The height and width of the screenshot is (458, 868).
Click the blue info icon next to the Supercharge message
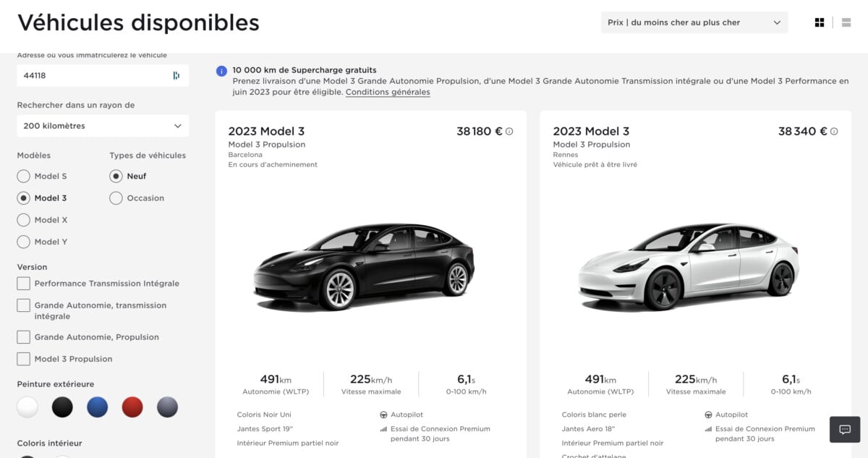pyautogui.click(x=221, y=70)
